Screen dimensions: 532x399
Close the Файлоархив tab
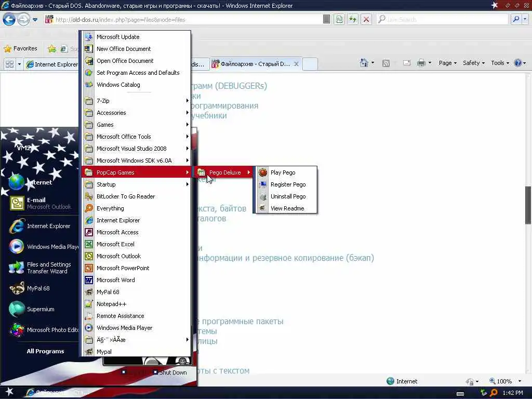pos(296,64)
